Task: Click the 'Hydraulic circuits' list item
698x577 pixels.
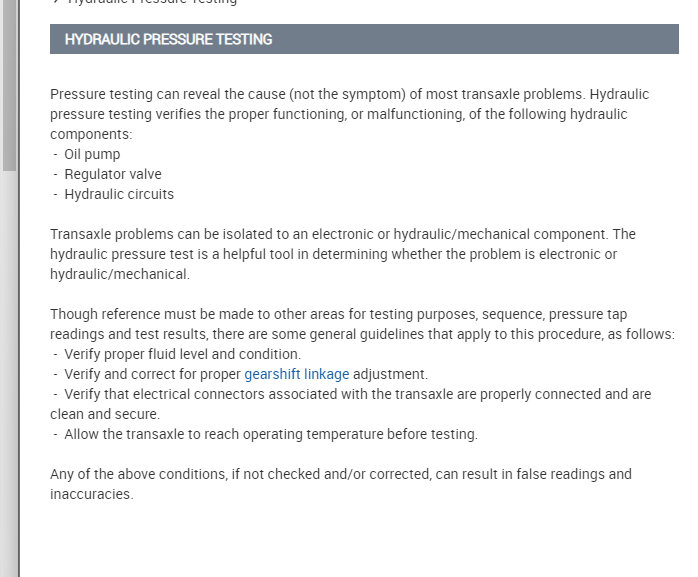Action: 118,194
